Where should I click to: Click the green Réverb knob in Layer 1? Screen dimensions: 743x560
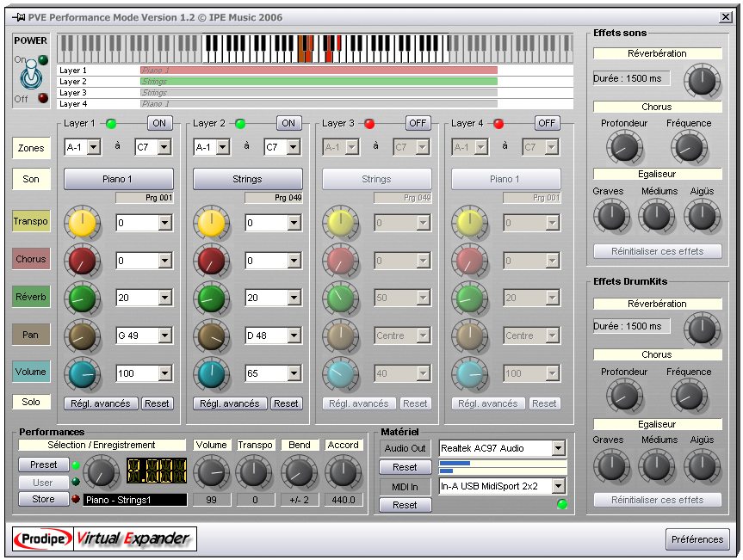tap(82, 298)
